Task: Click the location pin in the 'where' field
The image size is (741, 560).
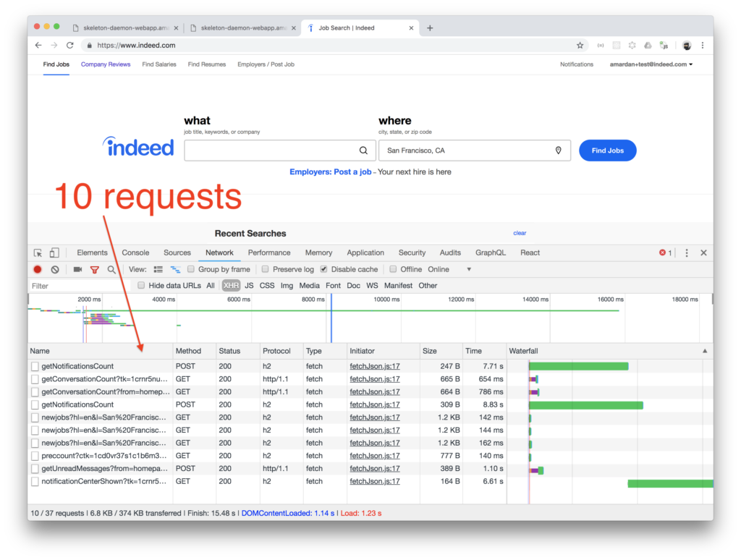Action: pos(558,150)
